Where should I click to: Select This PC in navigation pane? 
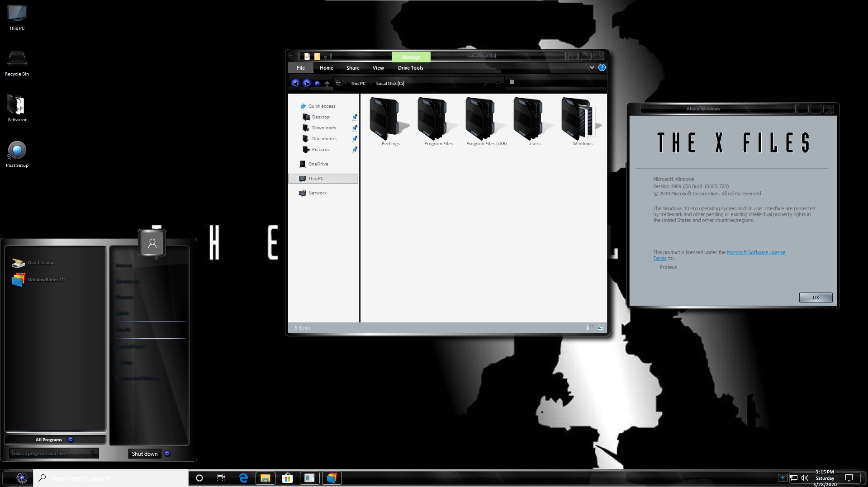coord(323,179)
